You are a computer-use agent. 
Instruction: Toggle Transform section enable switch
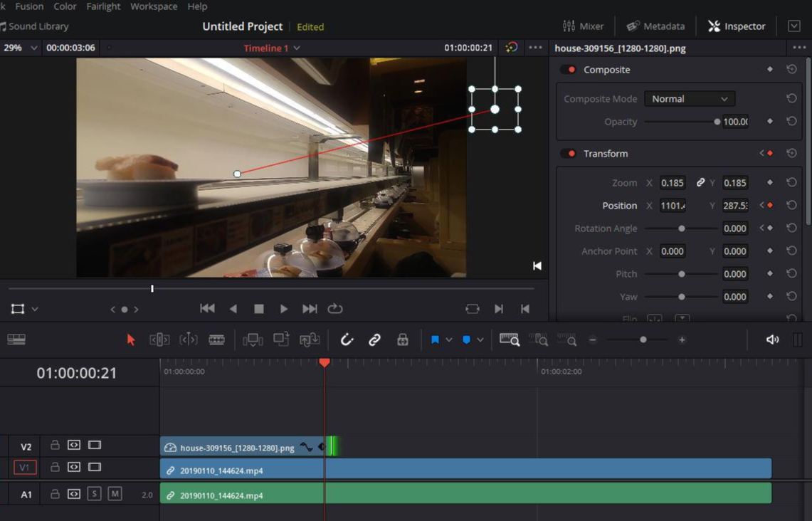[569, 153]
